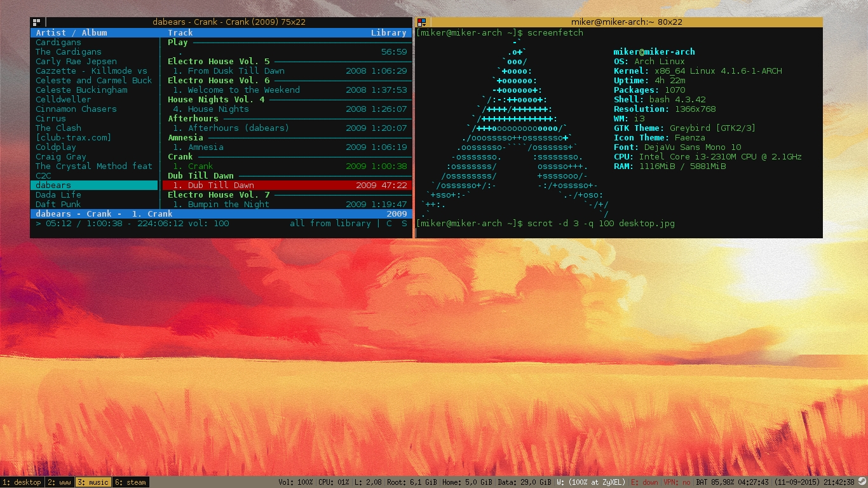868x488 pixels.
Task: Click the terminal window's colored title icon
Action: [x=421, y=22]
